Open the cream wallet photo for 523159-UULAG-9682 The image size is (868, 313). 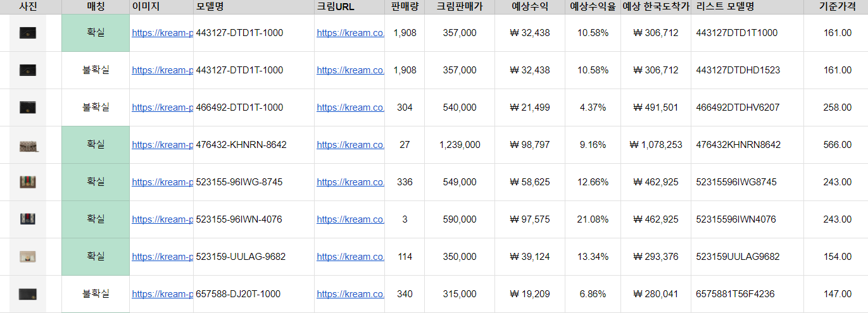[x=28, y=257]
